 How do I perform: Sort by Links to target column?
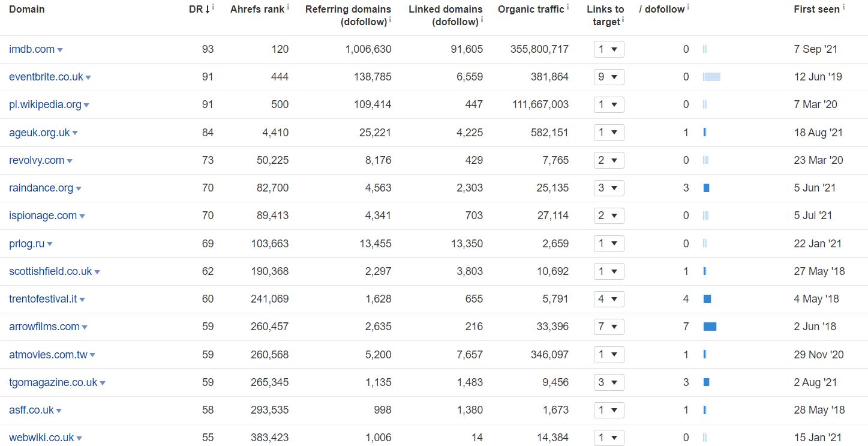[605, 16]
